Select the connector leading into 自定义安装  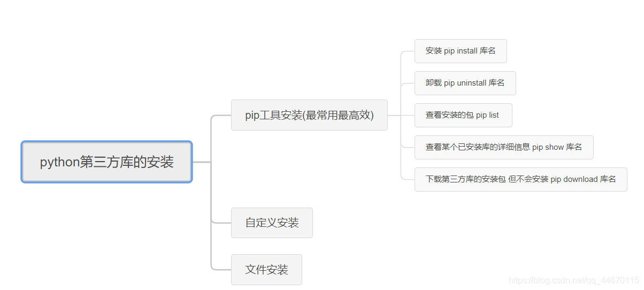pos(221,222)
